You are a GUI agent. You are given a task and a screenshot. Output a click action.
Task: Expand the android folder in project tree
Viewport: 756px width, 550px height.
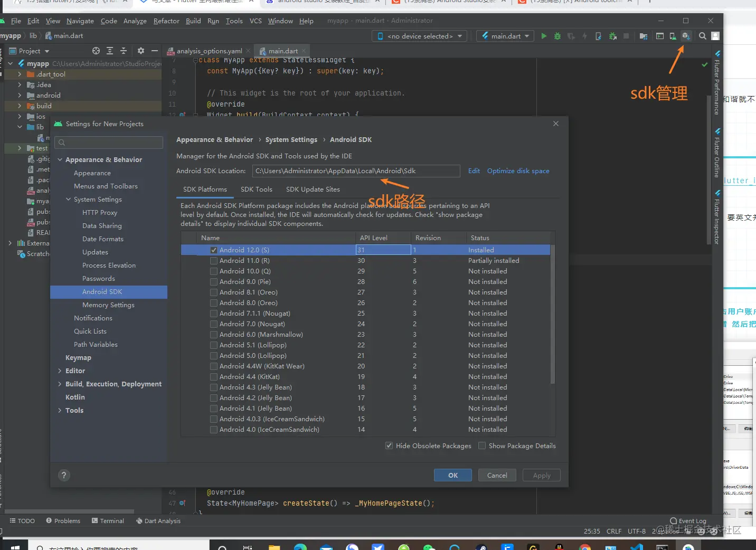click(x=20, y=96)
